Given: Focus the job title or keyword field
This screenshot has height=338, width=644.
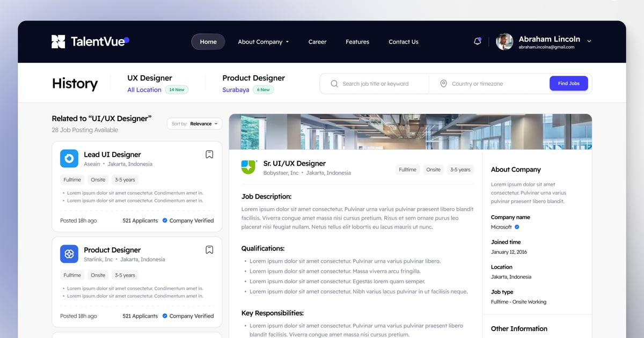Looking at the screenshot, I should 376,84.
